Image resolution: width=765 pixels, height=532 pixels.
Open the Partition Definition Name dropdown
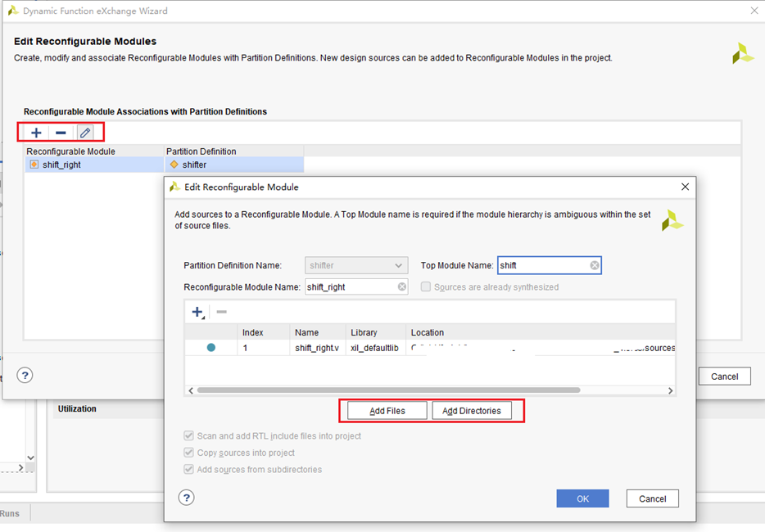click(x=356, y=265)
